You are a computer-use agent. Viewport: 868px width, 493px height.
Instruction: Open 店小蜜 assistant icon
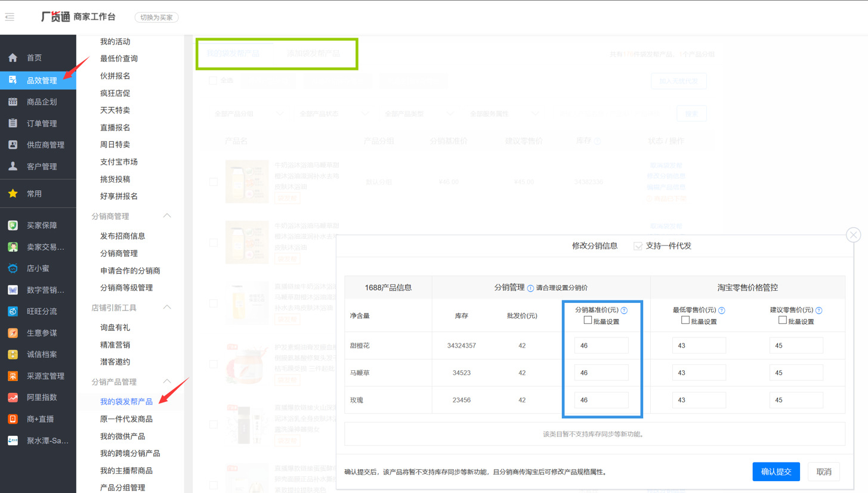13,268
